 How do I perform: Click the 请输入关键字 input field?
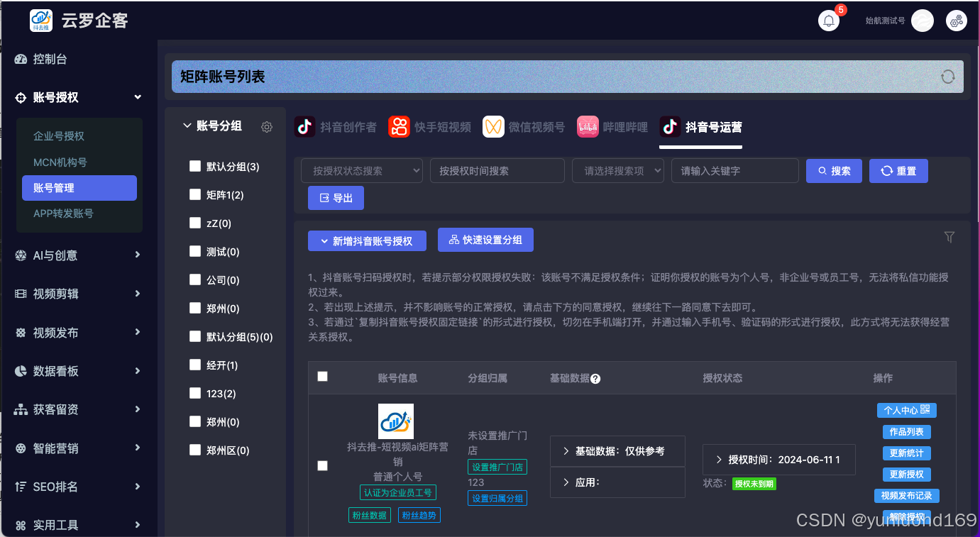point(735,171)
